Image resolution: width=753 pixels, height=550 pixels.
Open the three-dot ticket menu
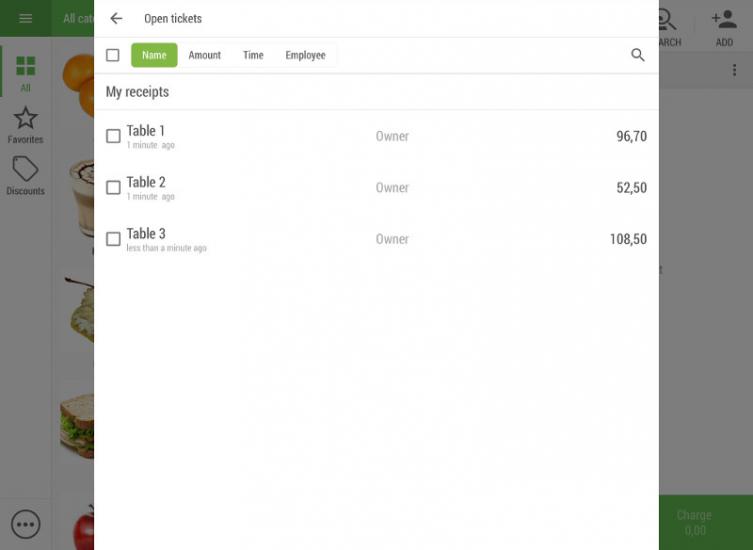click(x=734, y=70)
